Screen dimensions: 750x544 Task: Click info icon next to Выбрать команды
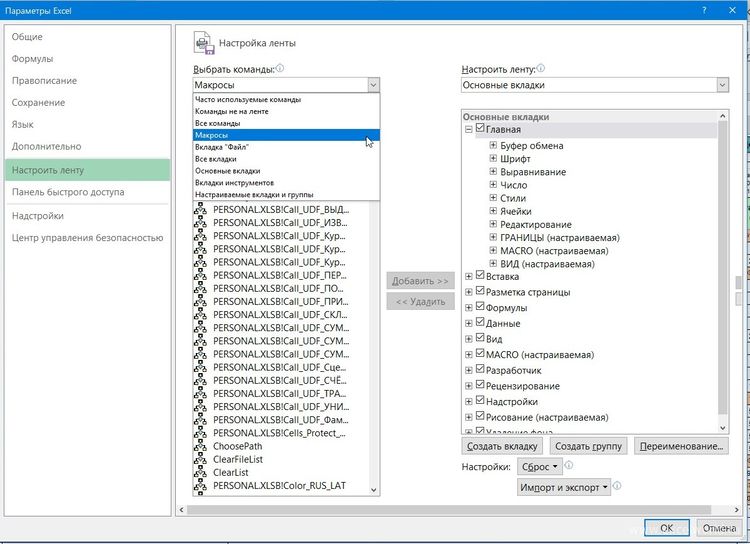pos(280,68)
